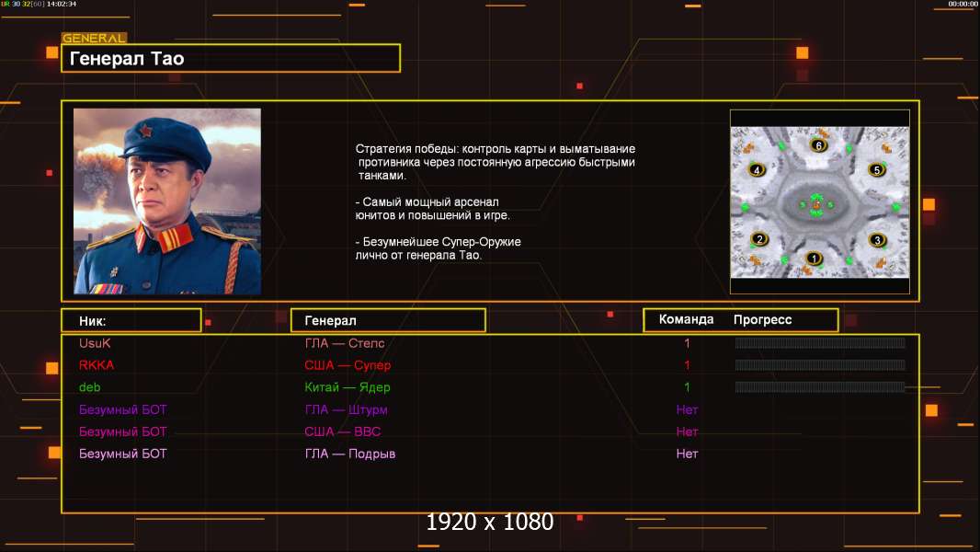Screen dimensions: 980x552
Task: Select the Безумный БОТ with США — ВВС
Action: pos(122,432)
